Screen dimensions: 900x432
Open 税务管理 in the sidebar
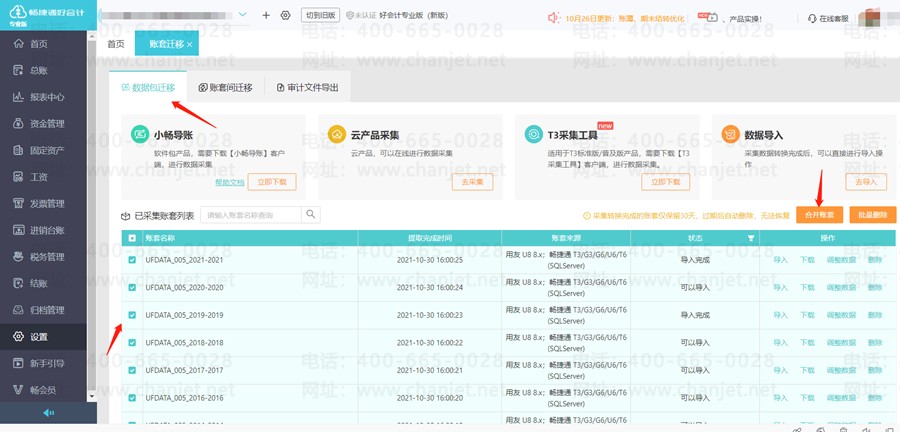point(46,257)
